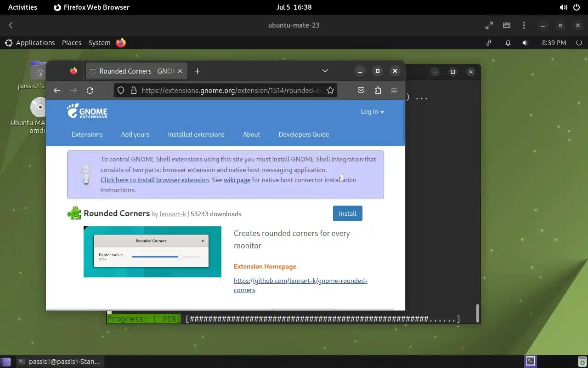The height and width of the screenshot is (368, 588).
Task: Open site security padlock info
Action: pyautogui.click(x=134, y=90)
